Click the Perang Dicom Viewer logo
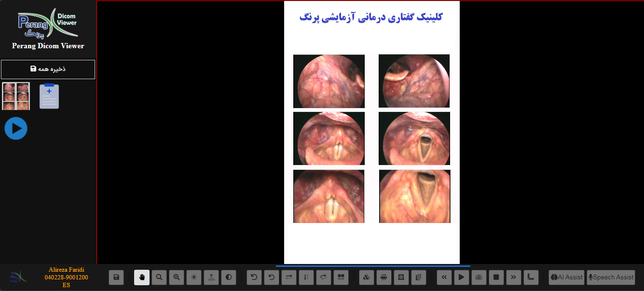644x291 pixels. [x=48, y=24]
